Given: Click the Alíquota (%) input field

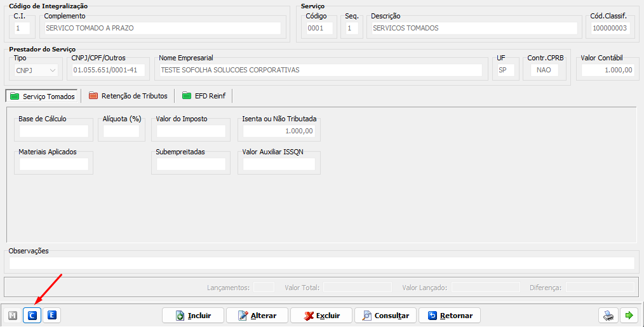Looking at the screenshot, I should click(121, 131).
